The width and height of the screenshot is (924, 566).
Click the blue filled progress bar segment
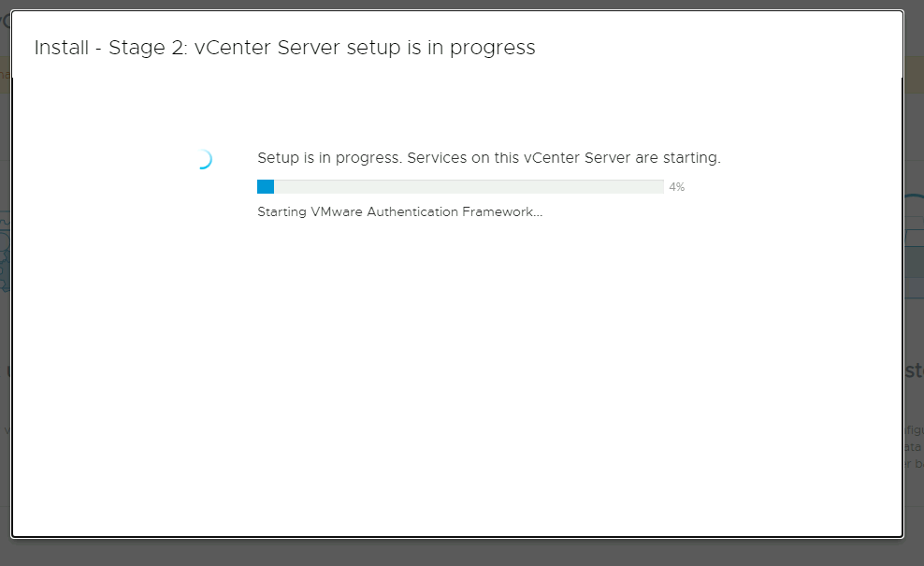tap(266, 186)
